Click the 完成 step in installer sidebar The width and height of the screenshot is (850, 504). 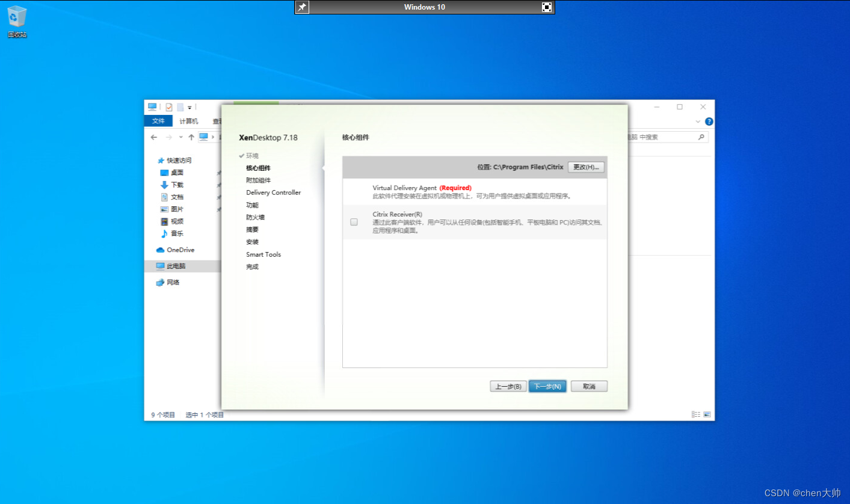click(x=252, y=266)
